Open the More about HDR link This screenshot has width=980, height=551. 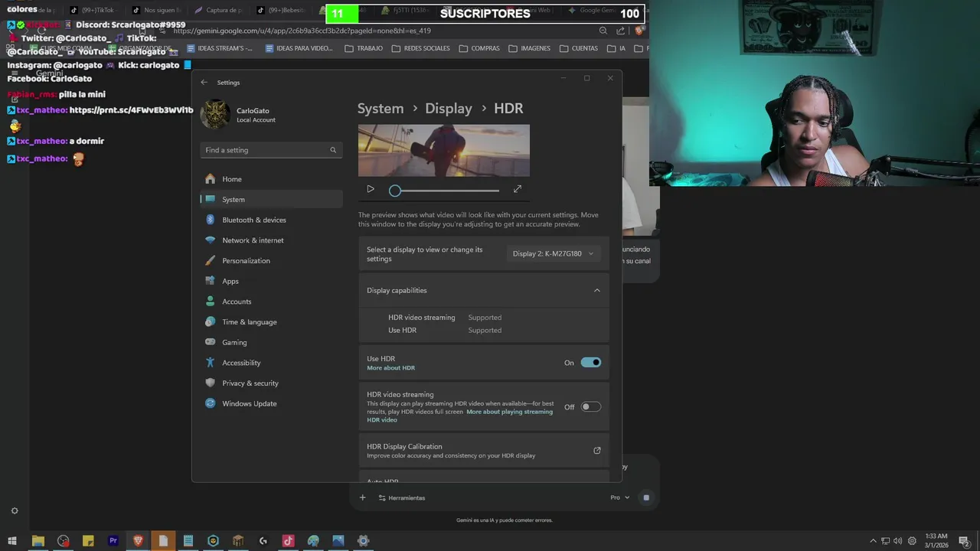390,368
